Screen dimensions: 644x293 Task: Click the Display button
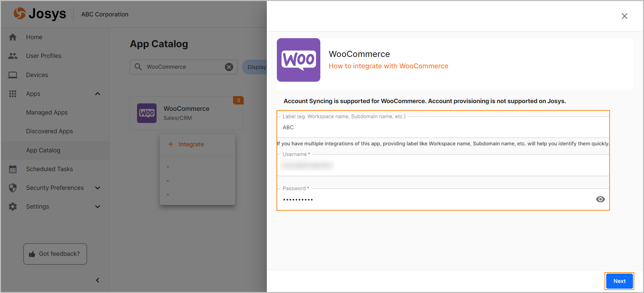coord(255,67)
